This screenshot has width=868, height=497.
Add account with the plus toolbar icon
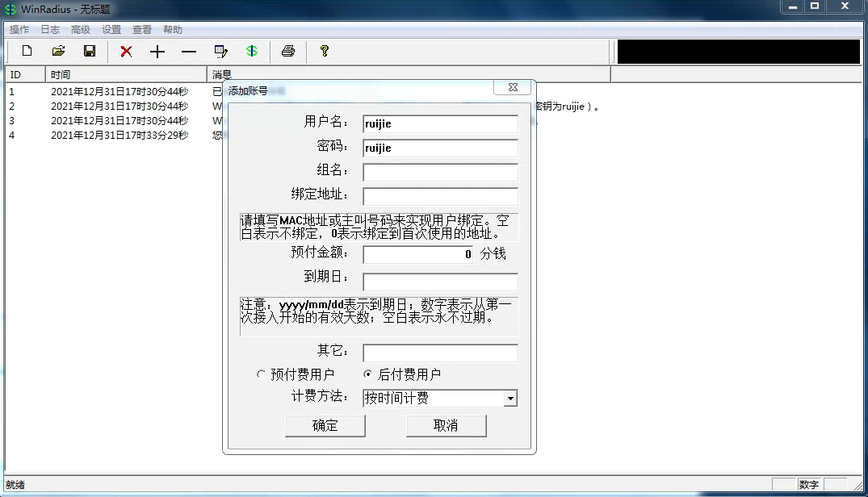coord(157,52)
